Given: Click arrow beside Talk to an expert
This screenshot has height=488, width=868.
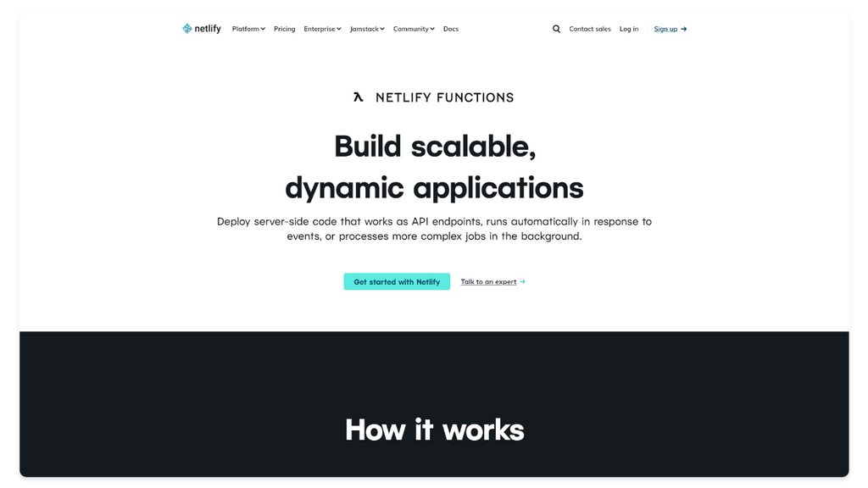Looking at the screenshot, I should point(522,281).
